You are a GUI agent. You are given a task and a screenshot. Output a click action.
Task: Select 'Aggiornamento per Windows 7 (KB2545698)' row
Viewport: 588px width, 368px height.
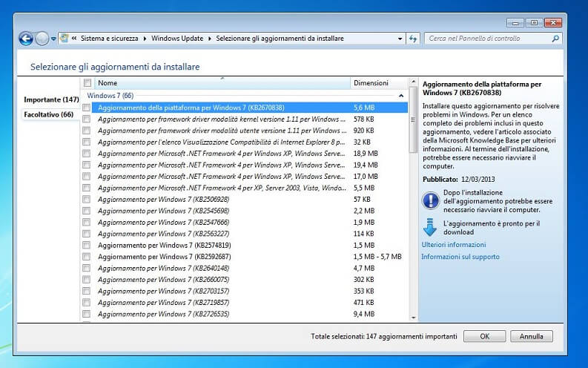(244, 211)
